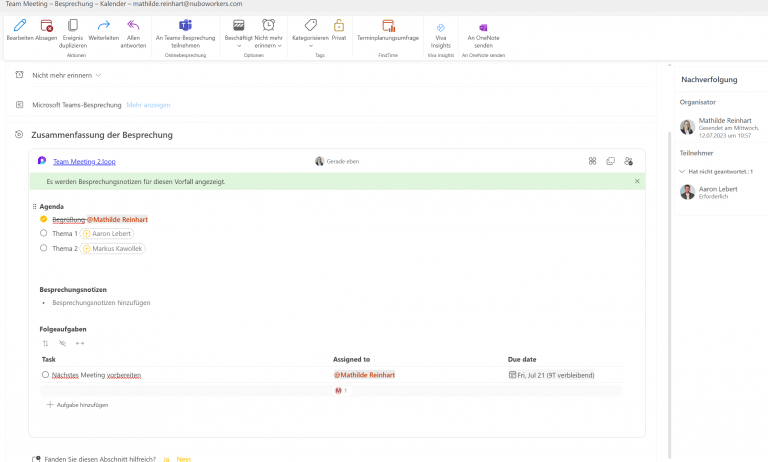Click the reminder clock icon in details

point(19,75)
